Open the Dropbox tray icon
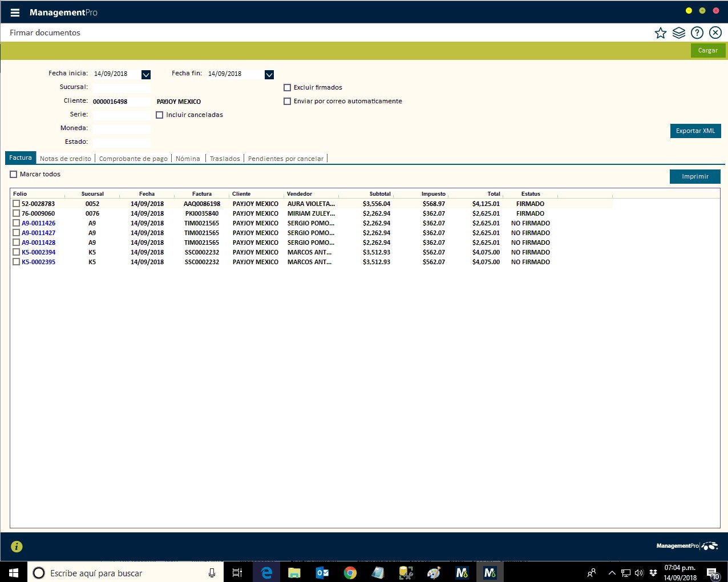The width and height of the screenshot is (728, 582). [653, 573]
